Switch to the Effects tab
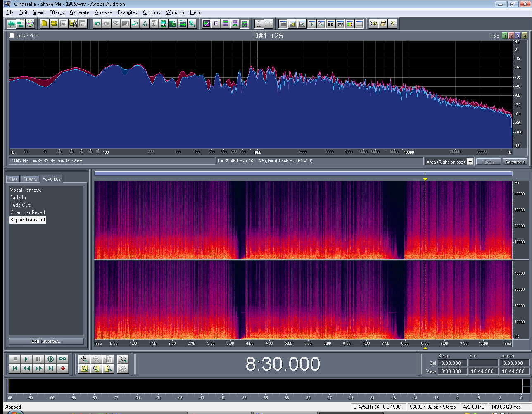 pos(30,179)
